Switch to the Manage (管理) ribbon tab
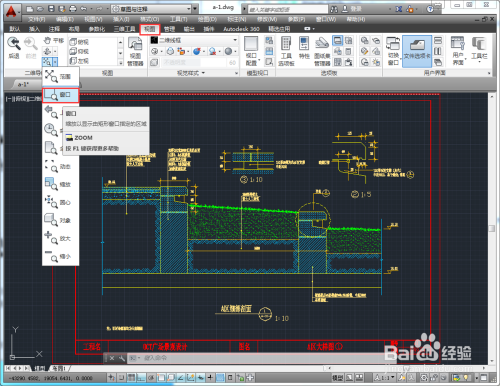The height and width of the screenshot is (386, 500). click(169, 29)
